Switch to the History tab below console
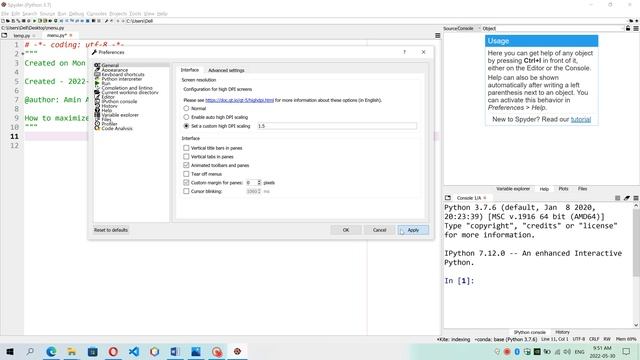This screenshot has height=360, width=640. [562, 332]
